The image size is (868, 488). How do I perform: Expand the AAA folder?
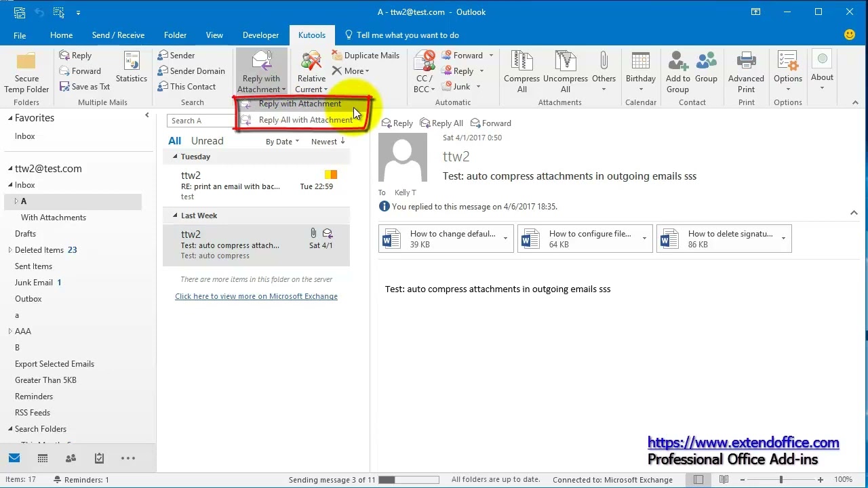tap(10, 331)
